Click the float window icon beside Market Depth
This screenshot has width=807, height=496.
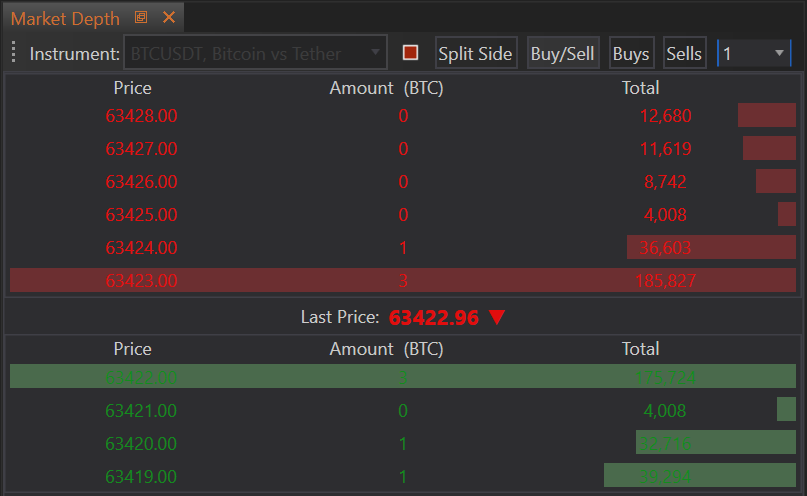141,18
